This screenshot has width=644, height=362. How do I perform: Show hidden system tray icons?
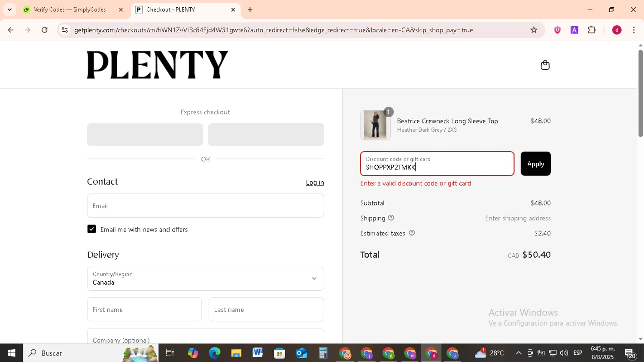point(519,353)
